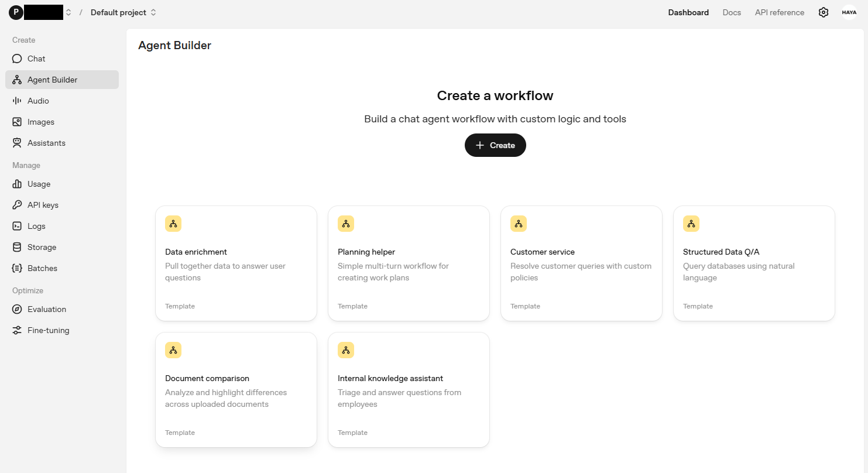Screen dimensions: 868x473
Task: Open the Fine-tuning section
Action: pyautogui.click(x=47, y=330)
